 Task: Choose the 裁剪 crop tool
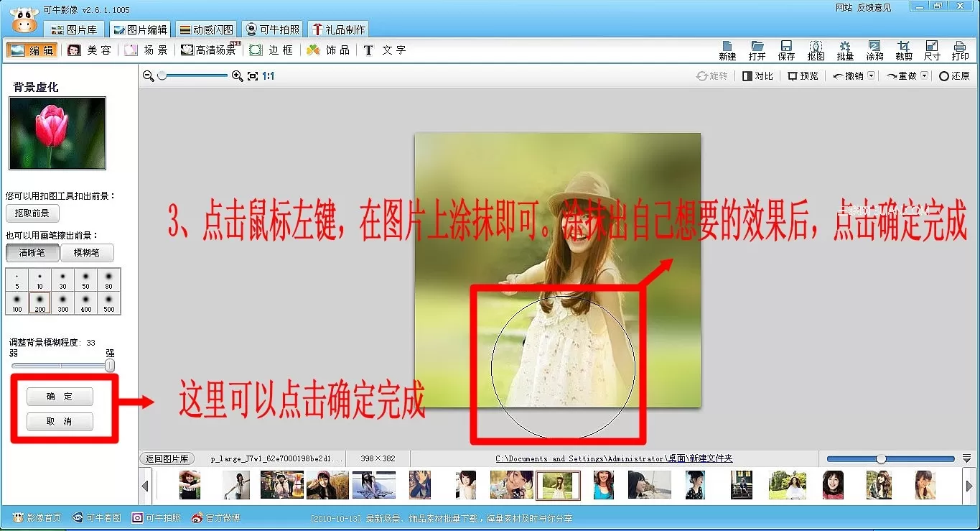click(x=904, y=50)
